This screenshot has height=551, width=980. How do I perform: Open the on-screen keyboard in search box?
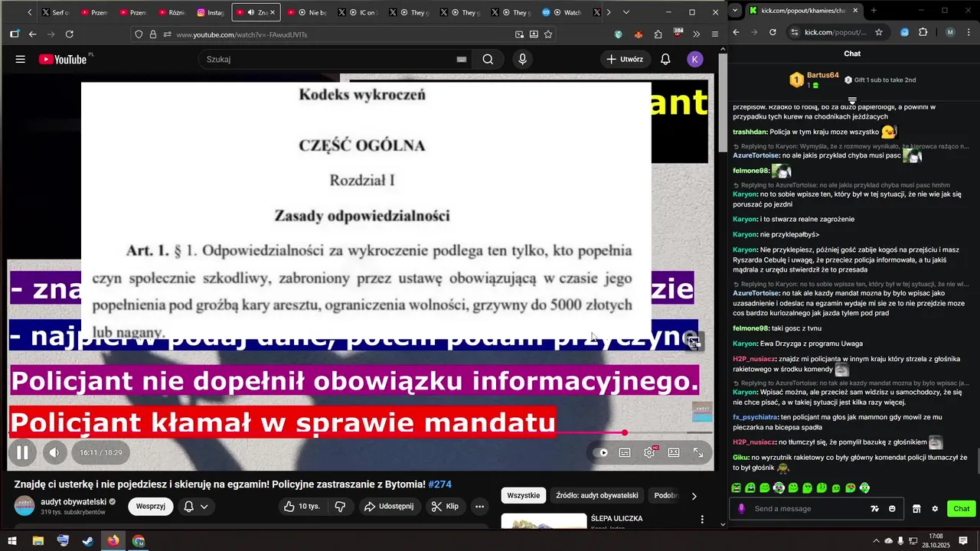(462, 60)
